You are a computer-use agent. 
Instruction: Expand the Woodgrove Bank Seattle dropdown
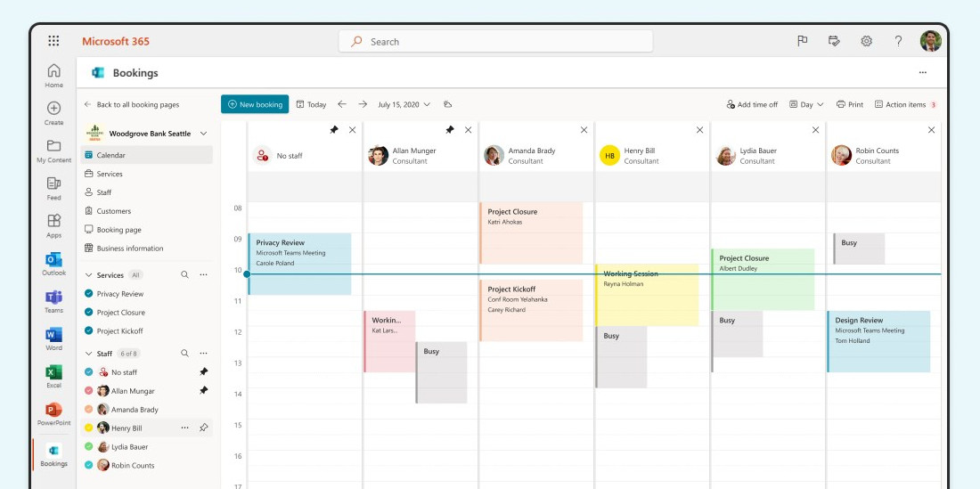tap(203, 134)
